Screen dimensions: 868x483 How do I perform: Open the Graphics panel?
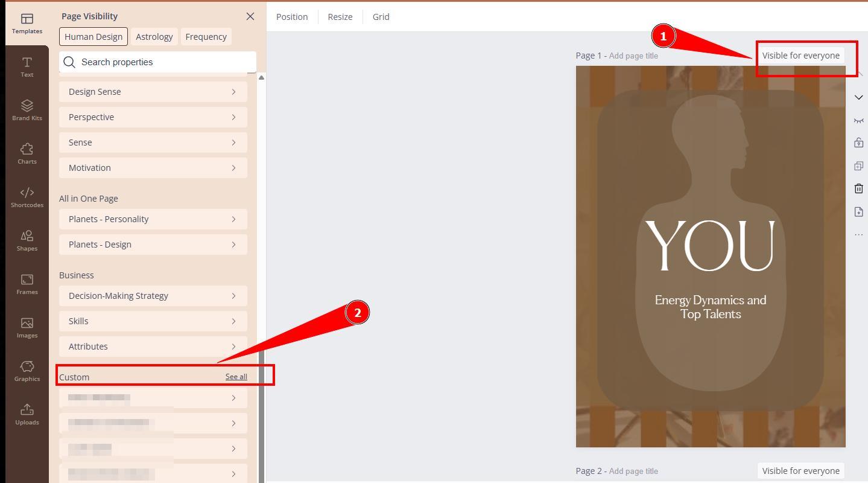[x=27, y=371]
